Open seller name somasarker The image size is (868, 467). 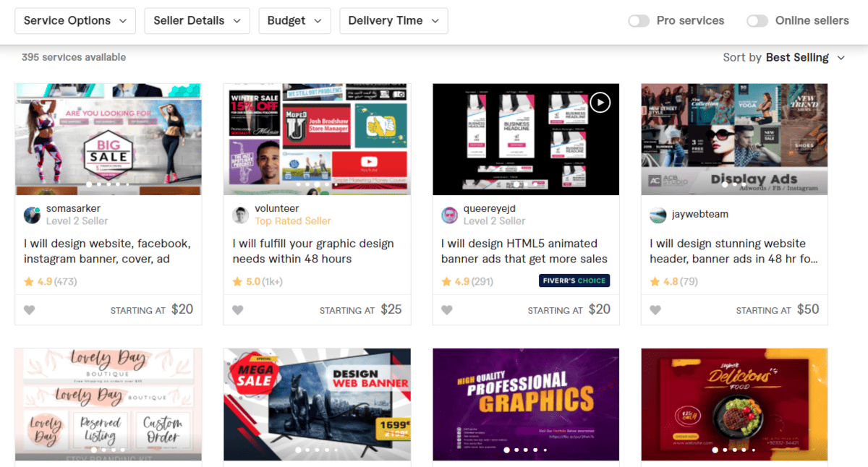click(x=73, y=208)
